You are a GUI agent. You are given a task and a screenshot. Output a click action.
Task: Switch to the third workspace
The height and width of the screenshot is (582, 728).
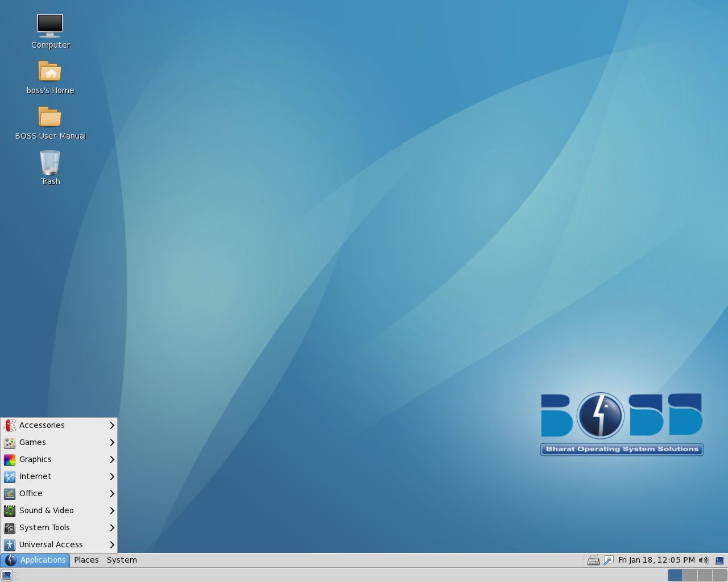pyautogui.click(x=705, y=575)
